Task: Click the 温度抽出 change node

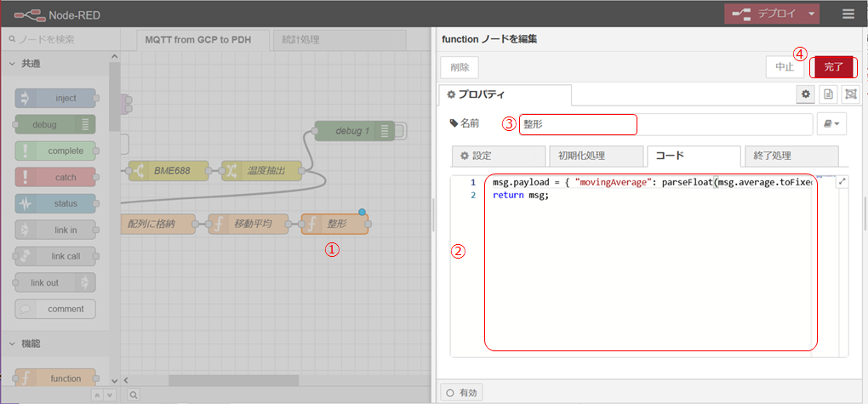Action: pyautogui.click(x=261, y=170)
